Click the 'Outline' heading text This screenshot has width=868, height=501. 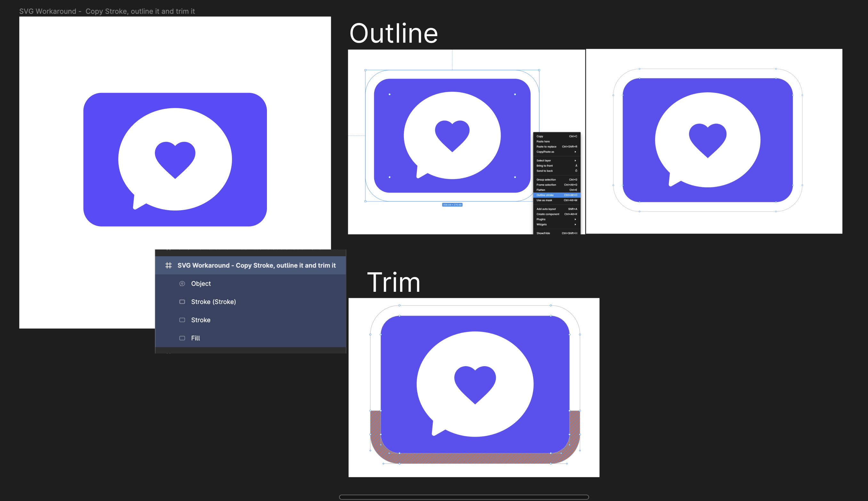pos(394,33)
